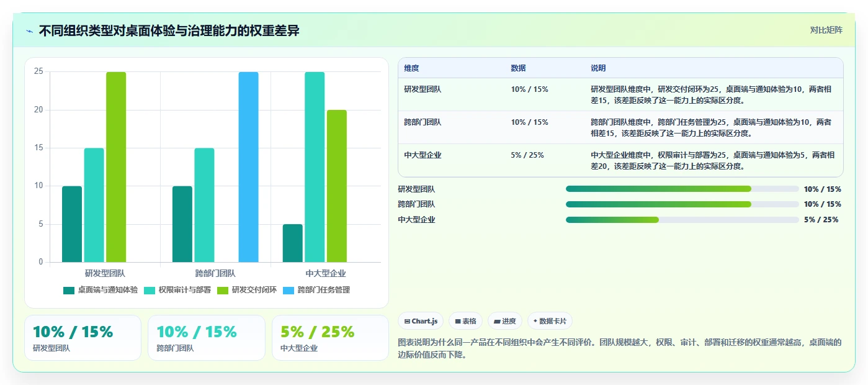Click the summary paragraph starting 图表说明为什么
Viewport: 868px width, 385px height.
coord(620,348)
